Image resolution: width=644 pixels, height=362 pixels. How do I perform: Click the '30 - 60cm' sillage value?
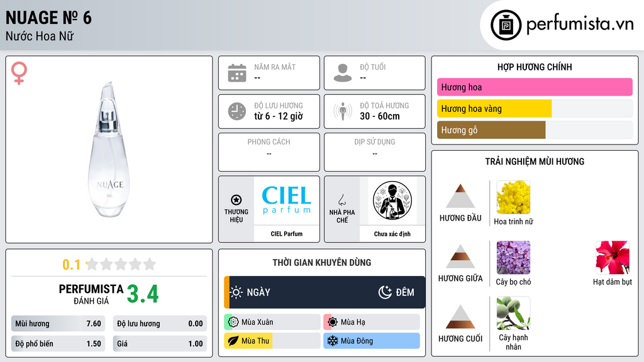pos(380,116)
